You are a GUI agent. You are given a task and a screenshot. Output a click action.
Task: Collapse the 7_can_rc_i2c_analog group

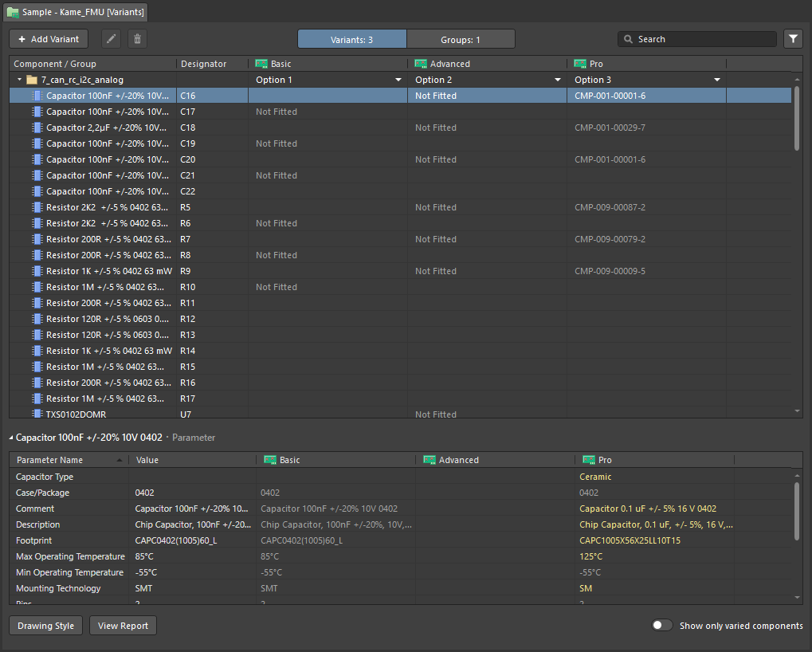tap(19, 80)
